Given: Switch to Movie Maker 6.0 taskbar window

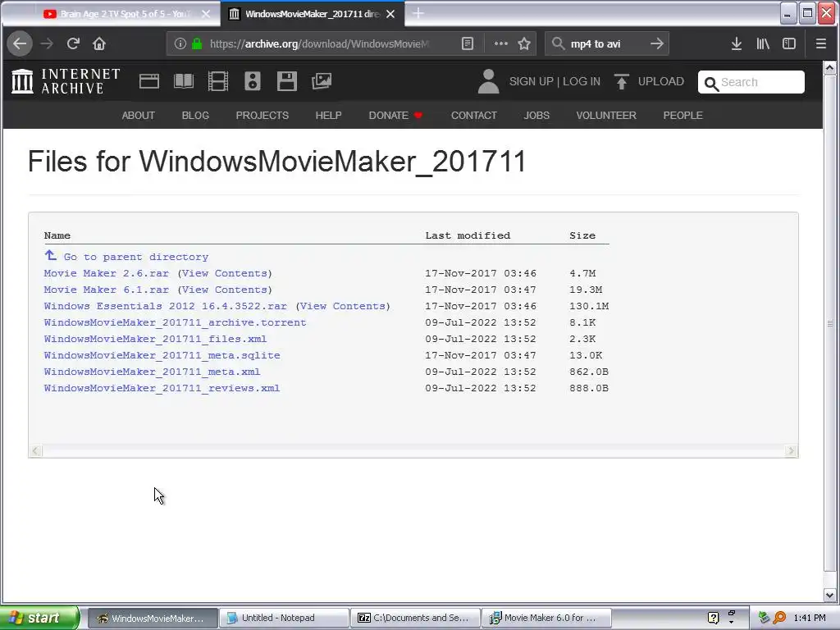Looking at the screenshot, I should [546, 618].
